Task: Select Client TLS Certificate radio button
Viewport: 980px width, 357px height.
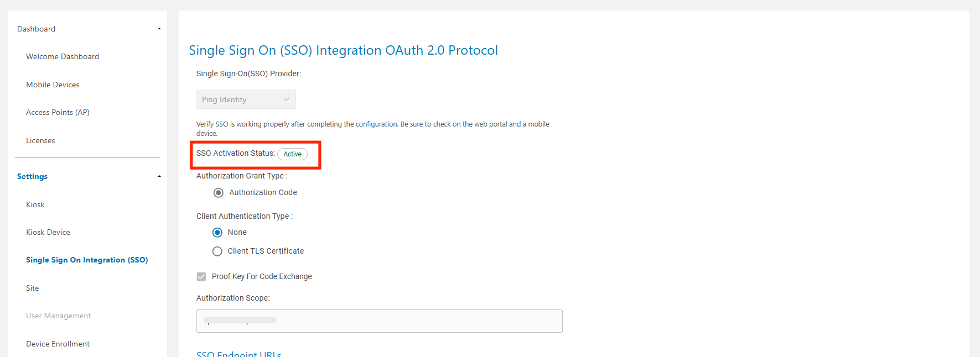Action: tap(217, 251)
